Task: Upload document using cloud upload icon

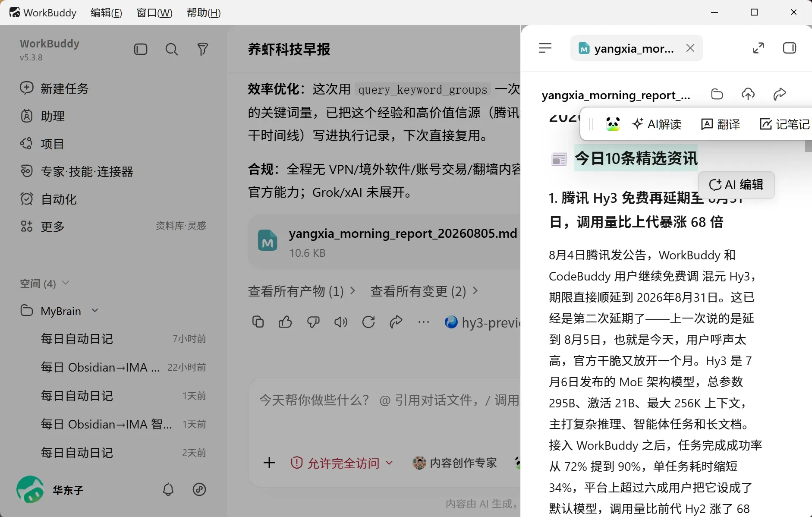Action: pos(748,94)
